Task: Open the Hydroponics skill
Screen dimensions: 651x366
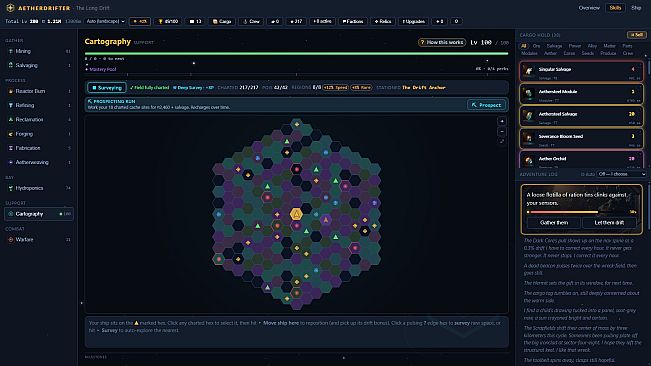Action: [x=39, y=188]
